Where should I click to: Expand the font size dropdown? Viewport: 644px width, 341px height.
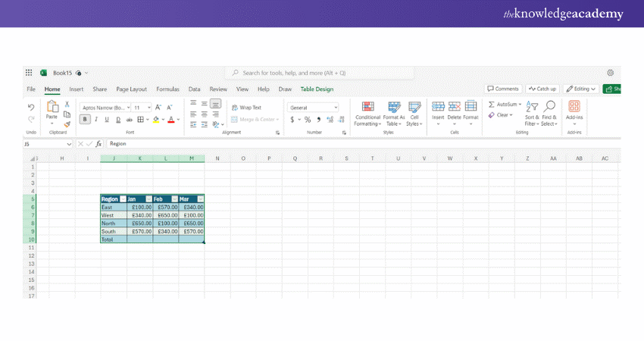pyautogui.click(x=149, y=108)
